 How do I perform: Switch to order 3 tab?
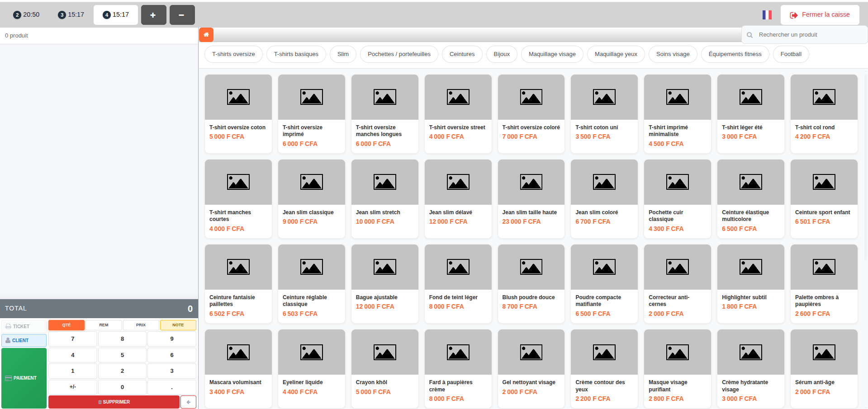71,15
